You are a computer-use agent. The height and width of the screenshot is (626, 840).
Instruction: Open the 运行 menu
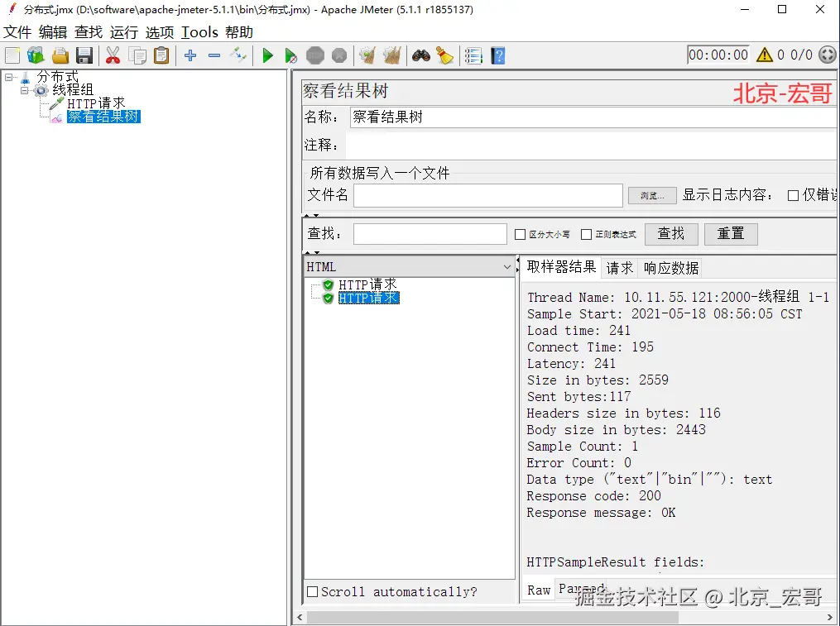(x=124, y=32)
